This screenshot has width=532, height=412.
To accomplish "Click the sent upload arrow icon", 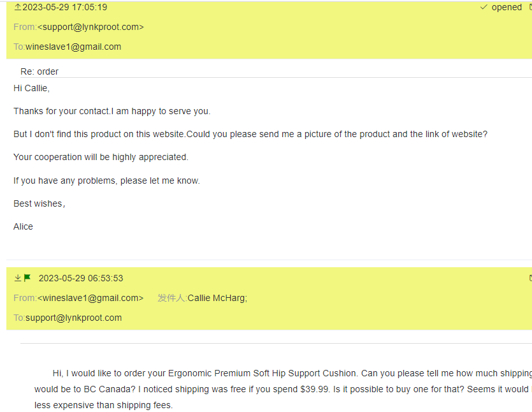I will pos(17,7).
